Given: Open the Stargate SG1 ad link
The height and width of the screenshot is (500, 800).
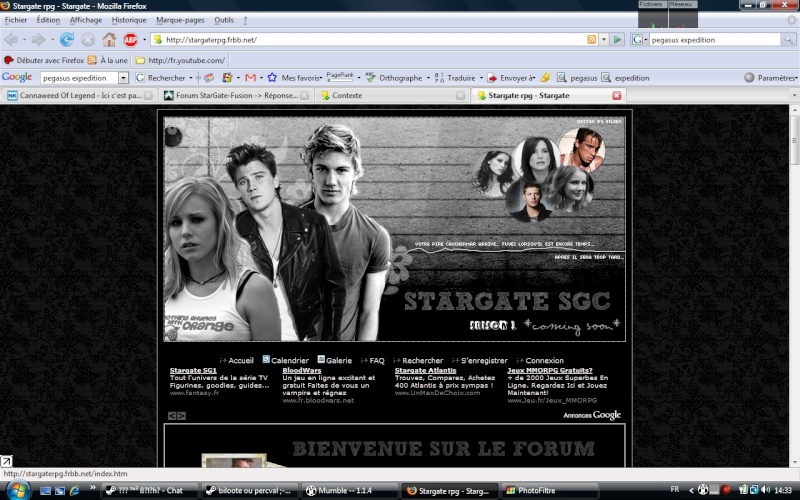Looking at the screenshot, I should point(193,370).
